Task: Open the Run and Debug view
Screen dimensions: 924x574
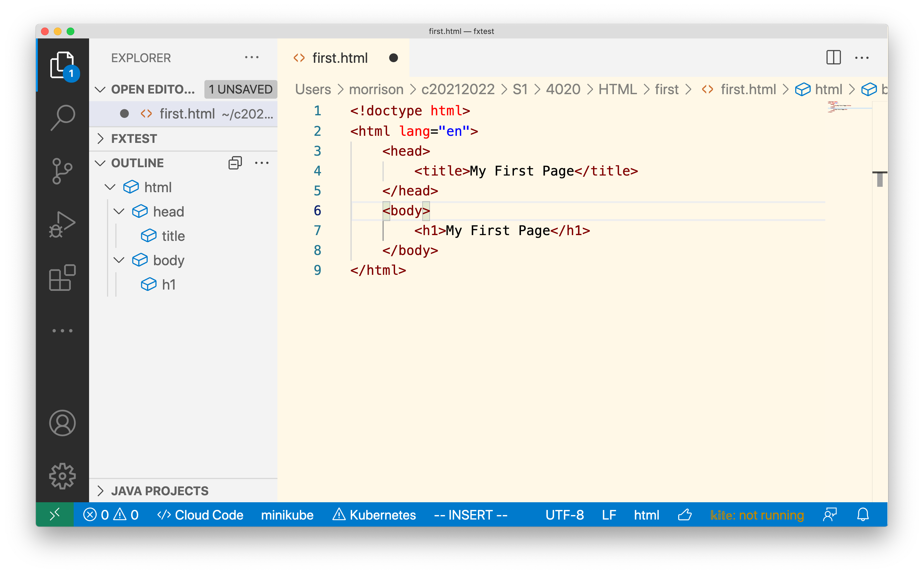Action: 62,224
